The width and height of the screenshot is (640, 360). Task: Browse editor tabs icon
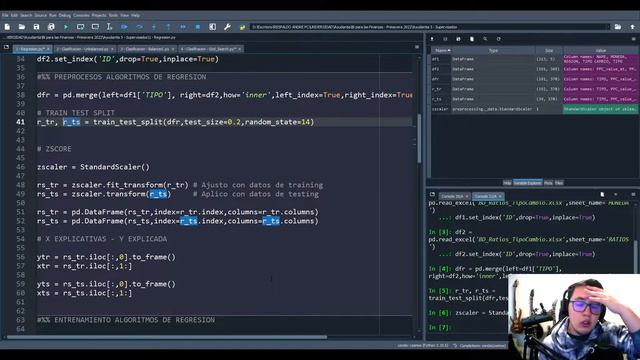tap(6, 47)
